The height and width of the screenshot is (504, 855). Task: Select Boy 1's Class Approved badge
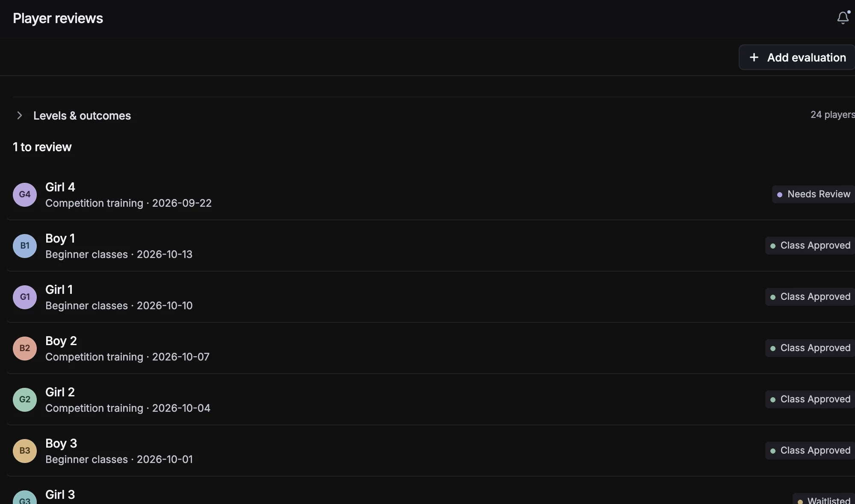810,246
